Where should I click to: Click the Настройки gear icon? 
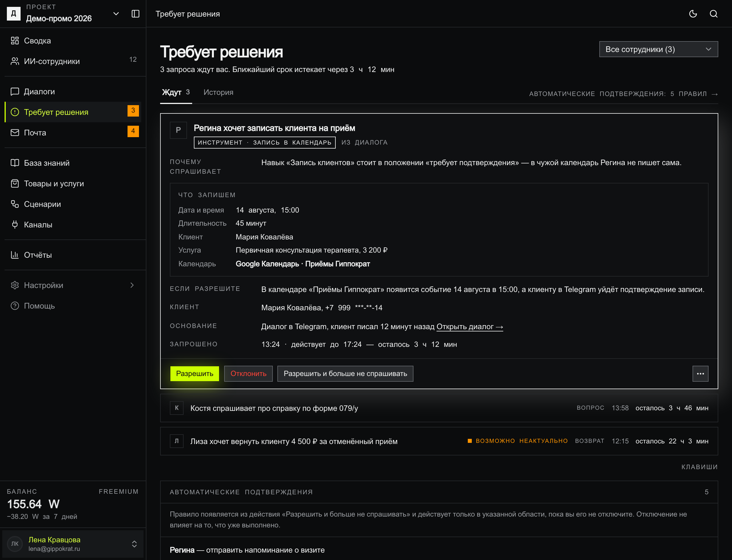[x=15, y=285]
